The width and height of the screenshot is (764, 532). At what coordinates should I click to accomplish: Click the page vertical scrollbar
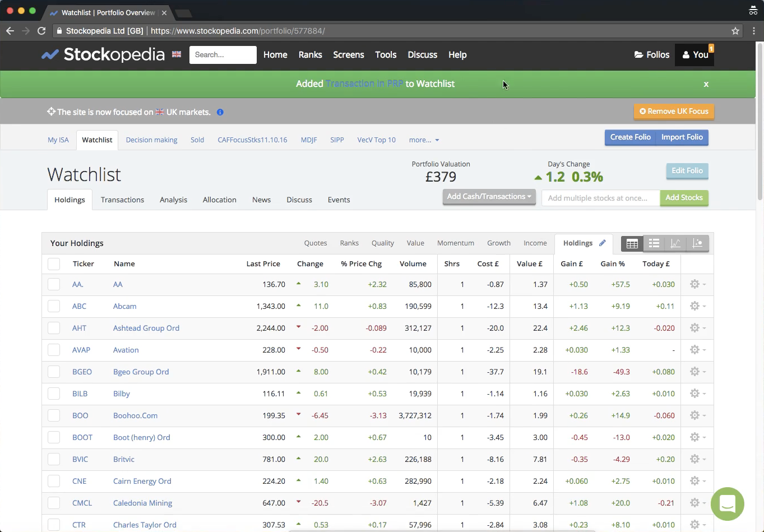pos(760,121)
